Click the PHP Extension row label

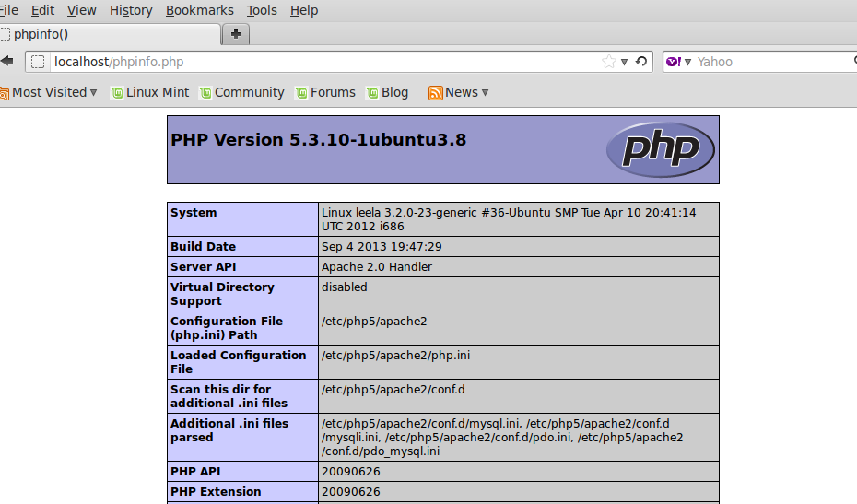click(x=216, y=491)
